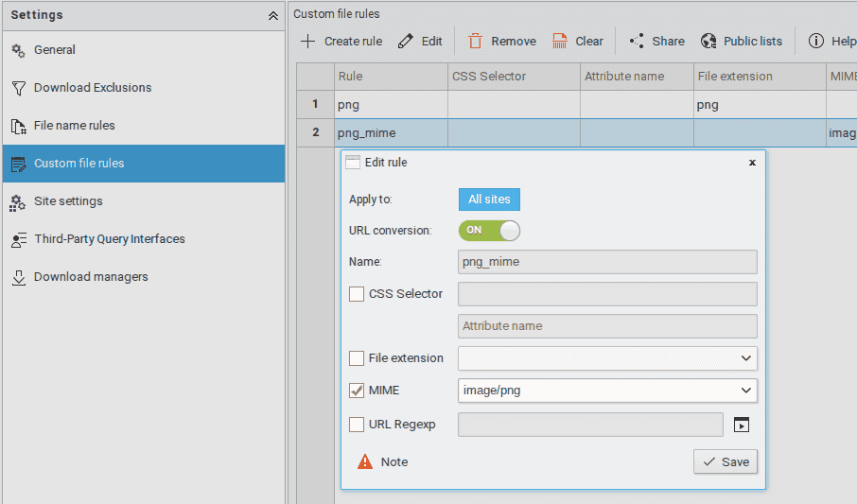Viewport: 857px width, 504px height.
Task: Click the File extension column header
Action: (x=760, y=77)
